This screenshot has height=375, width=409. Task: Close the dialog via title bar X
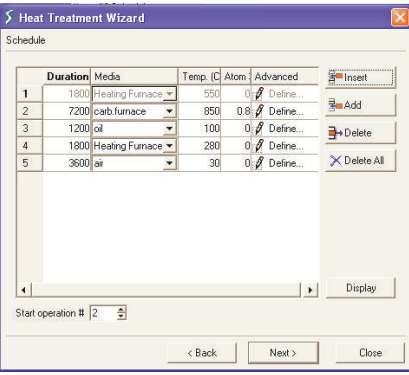point(400,17)
